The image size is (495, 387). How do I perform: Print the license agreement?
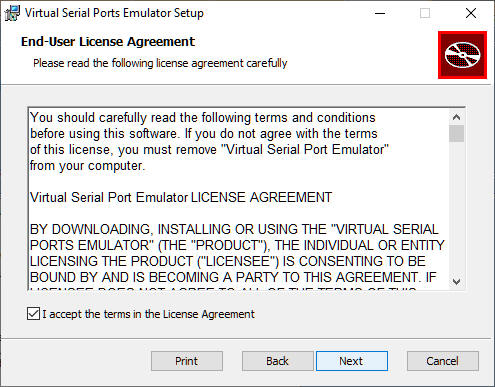187,361
